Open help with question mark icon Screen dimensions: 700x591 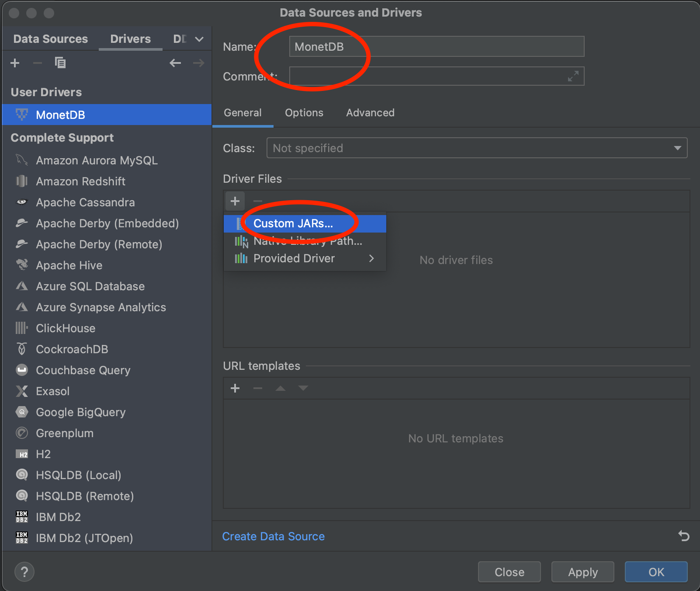pos(24,572)
